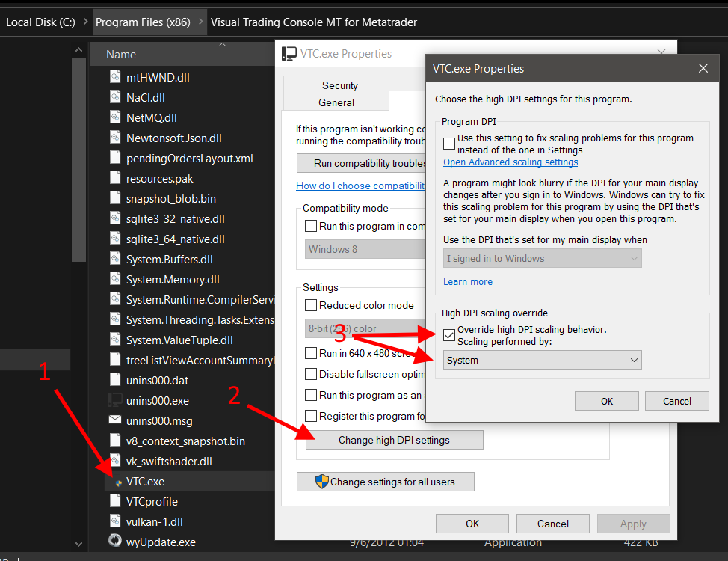Switch to the General tab

point(336,102)
